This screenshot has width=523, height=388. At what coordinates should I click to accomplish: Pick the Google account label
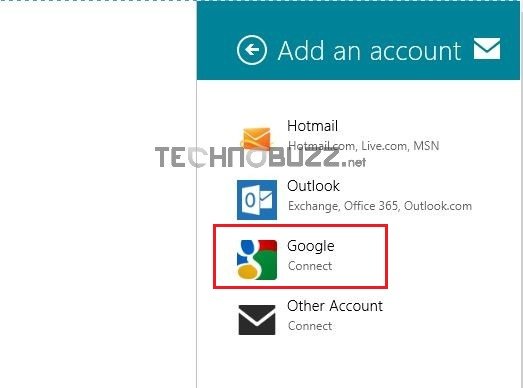311,247
